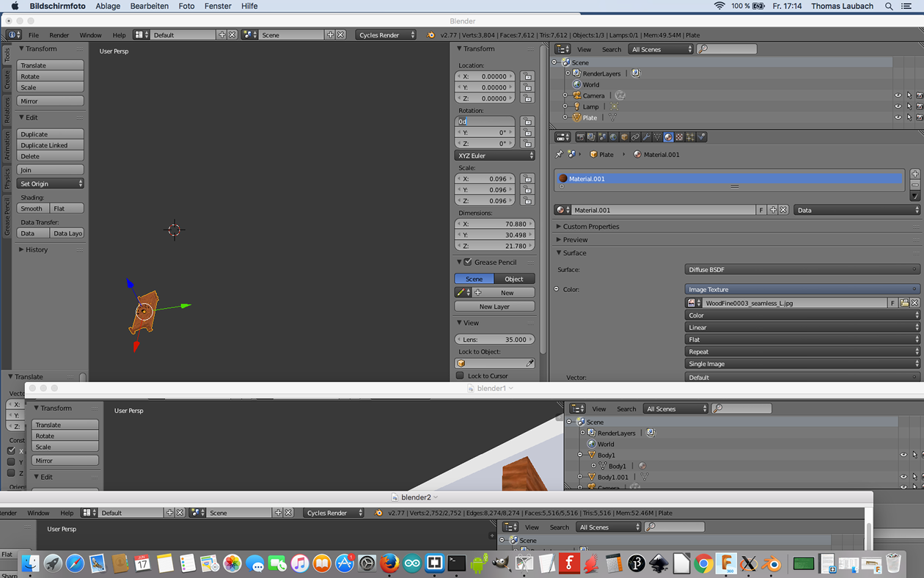
Task: Open the outliner View menu
Action: point(584,49)
